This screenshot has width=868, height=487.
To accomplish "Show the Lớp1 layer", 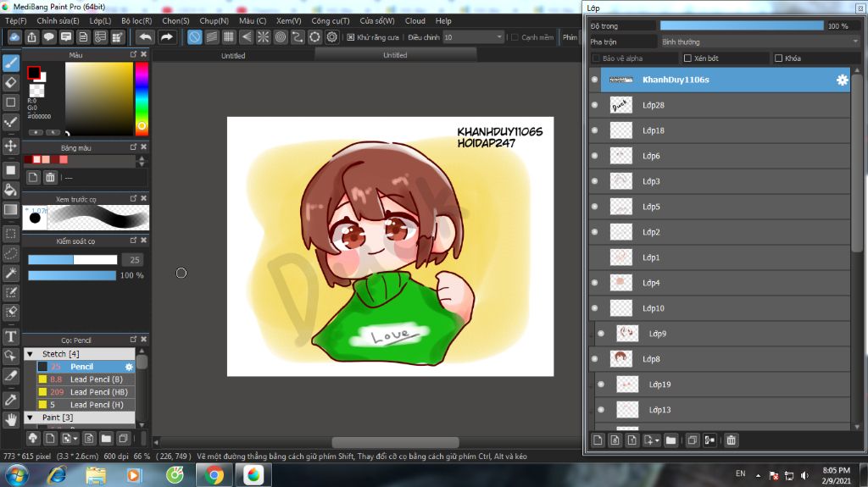I will point(594,257).
